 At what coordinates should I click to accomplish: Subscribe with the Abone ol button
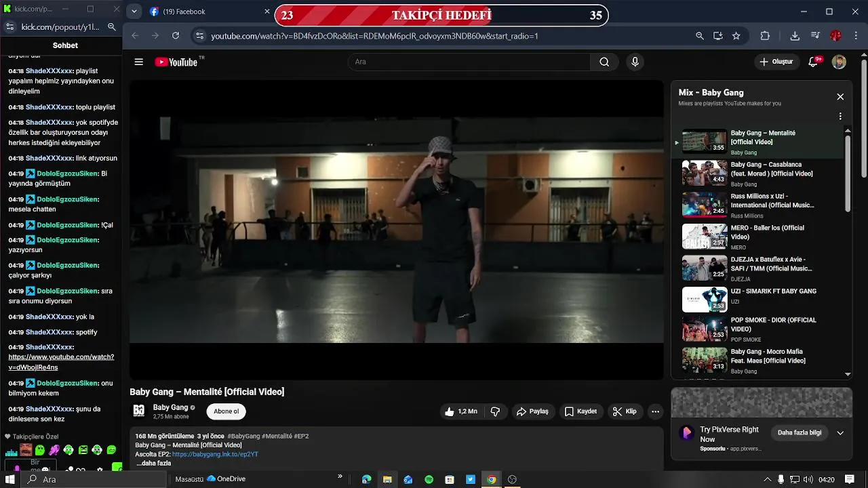coord(226,411)
